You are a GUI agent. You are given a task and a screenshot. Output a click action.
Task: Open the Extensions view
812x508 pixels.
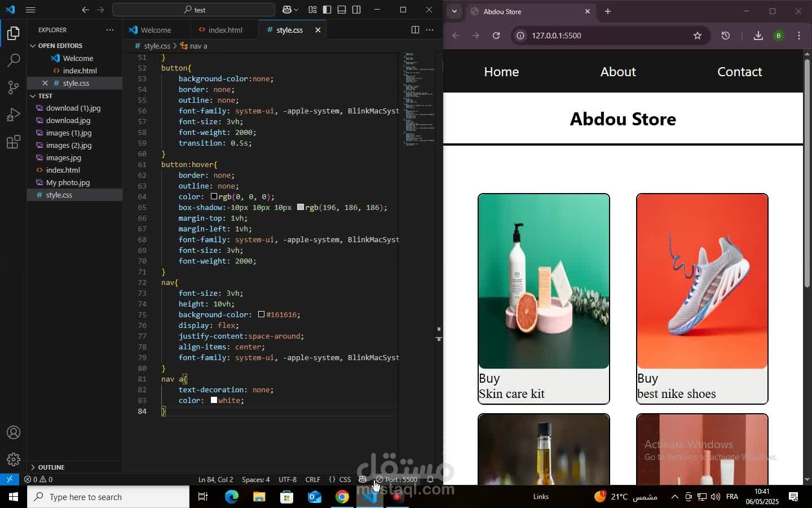pyautogui.click(x=14, y=142)
